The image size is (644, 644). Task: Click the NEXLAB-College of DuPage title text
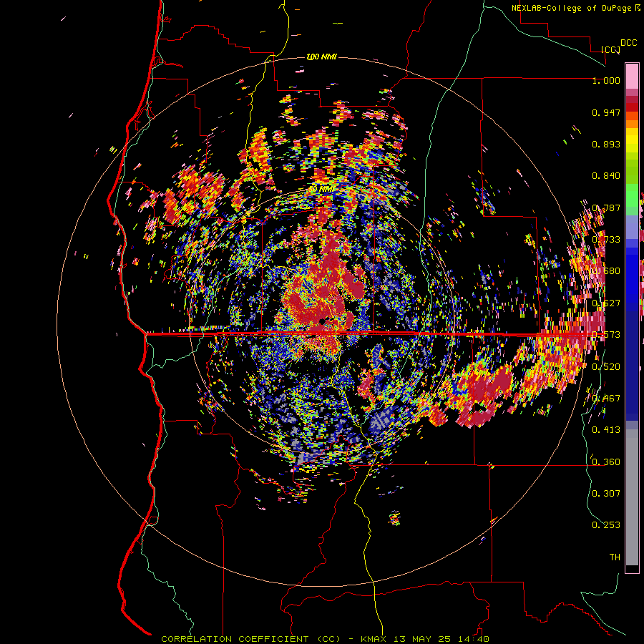pyautogui.click(x=572, y=8)
